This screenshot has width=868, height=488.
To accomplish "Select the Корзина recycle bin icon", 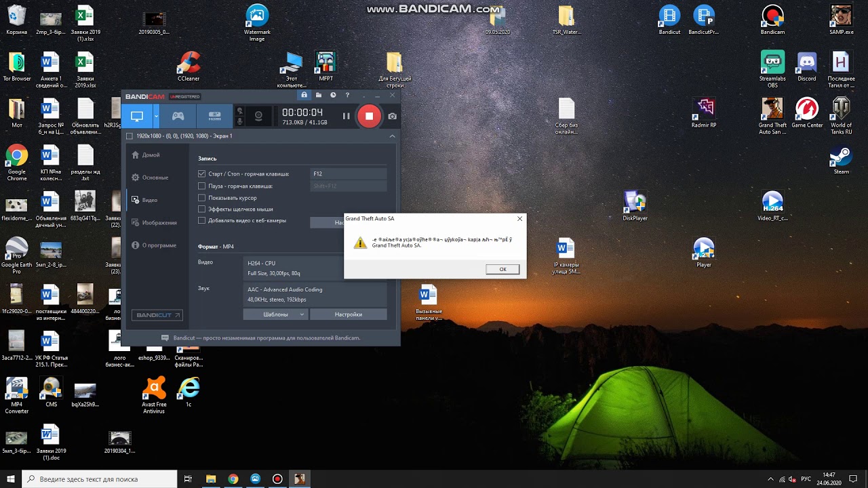I will pyautogui.click(x=17, y=20).
